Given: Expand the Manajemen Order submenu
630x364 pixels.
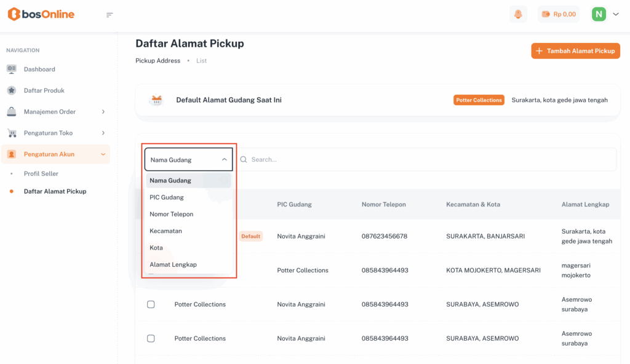Looking at the screenshot, I should 103,112.
